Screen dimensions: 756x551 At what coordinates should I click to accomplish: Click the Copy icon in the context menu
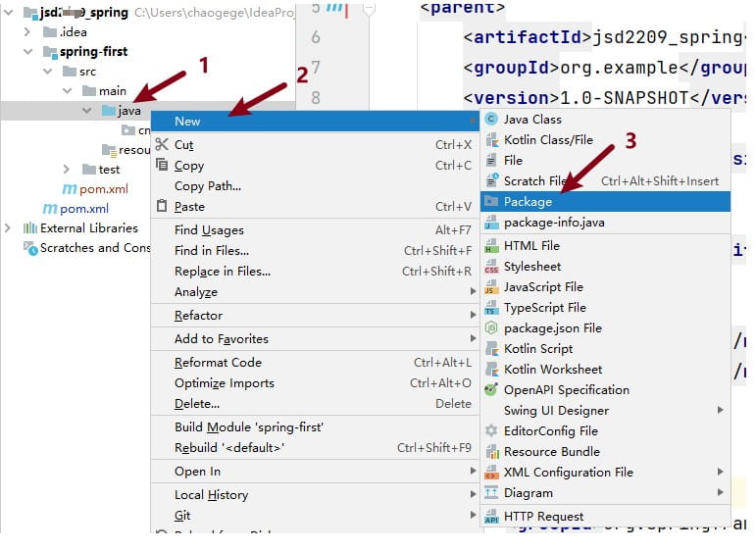(162, 165)
